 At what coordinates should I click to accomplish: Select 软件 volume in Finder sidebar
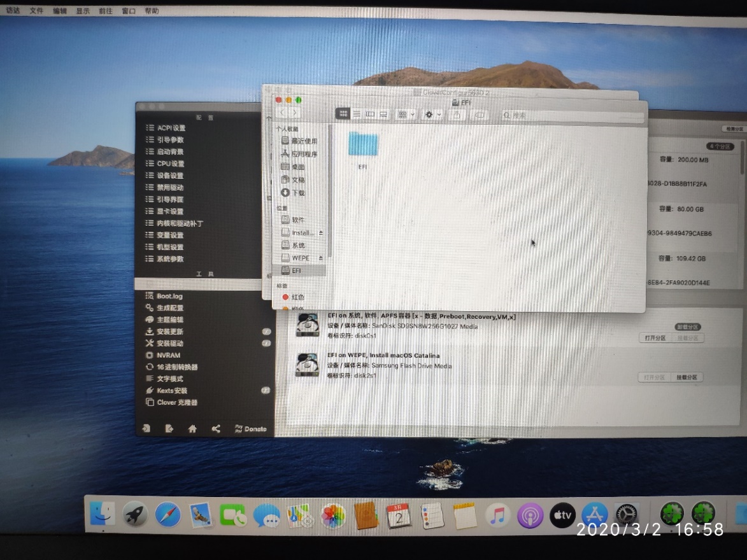click(293, 220)
